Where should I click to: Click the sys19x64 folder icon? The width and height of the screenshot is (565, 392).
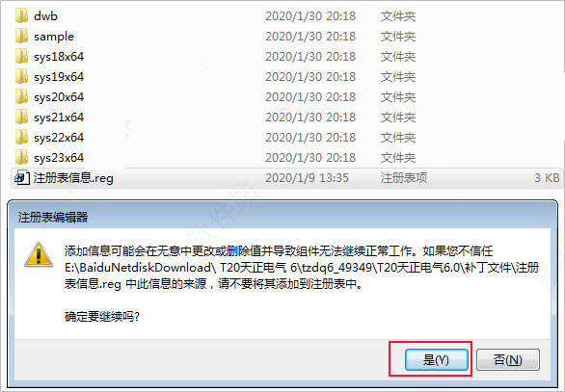[x=21, y=76]
